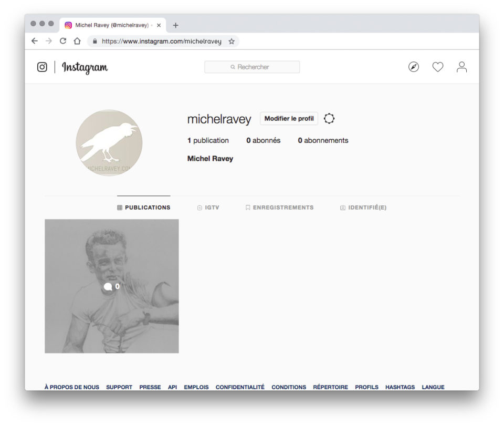Click the 1 publication count

(208, 140)
